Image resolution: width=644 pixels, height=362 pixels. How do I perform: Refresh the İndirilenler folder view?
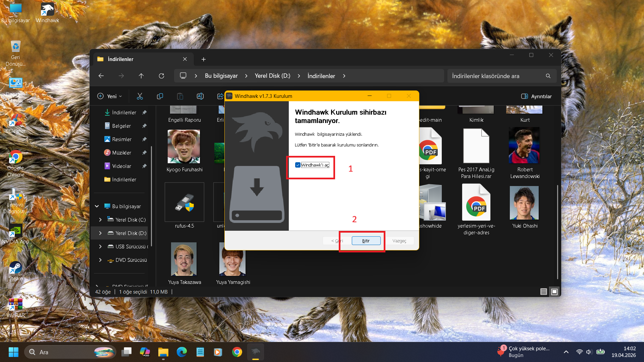(161, 76)
